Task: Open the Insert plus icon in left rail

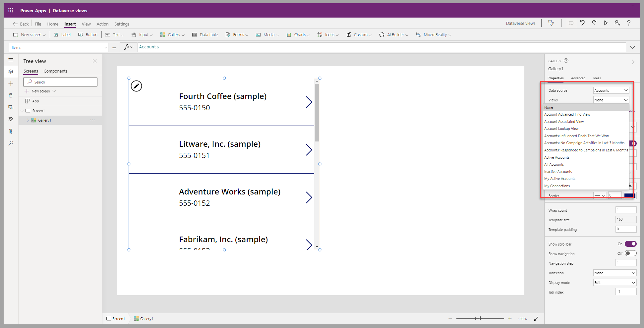Action: pyautogui.click(x=11, y=83)
